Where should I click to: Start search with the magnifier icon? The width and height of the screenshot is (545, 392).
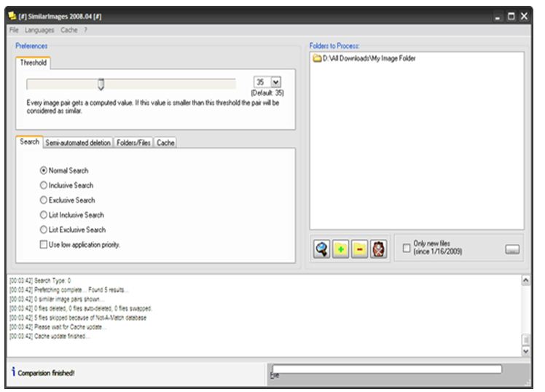(321, 249)
